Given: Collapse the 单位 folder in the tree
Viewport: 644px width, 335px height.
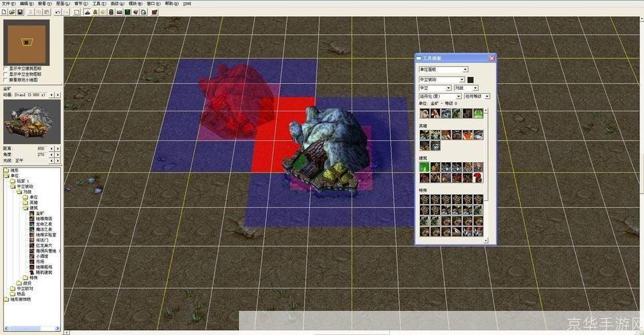Looking at the screenshot, I should 6,176.
